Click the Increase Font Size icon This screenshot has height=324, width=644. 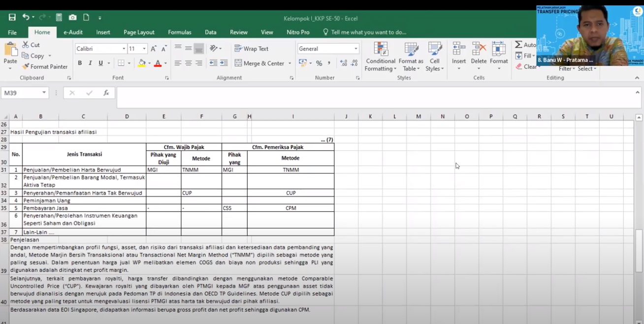click(154, 49)
